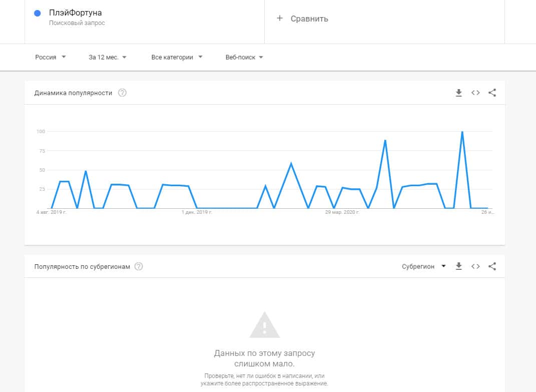The height and width of the screenshot is (392, 536).
Task: Open embed code for subregion panel
Action: [x=475, y=266]
